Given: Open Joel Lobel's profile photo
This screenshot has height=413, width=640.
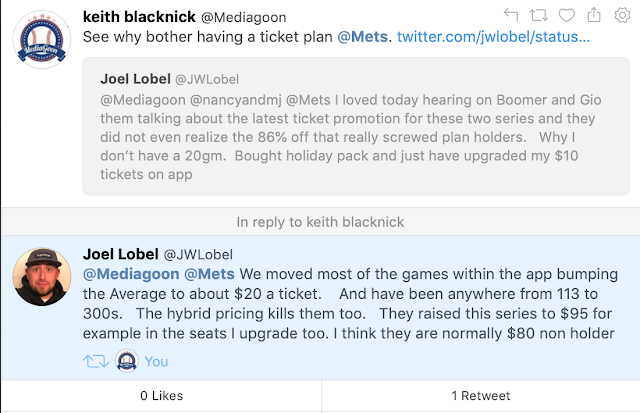Looking at the screenshot, I should tap(41, 278).
